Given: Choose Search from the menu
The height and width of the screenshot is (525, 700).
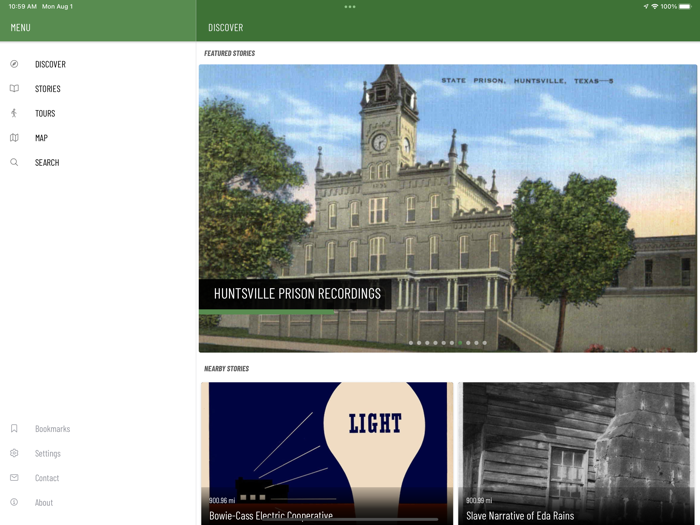Looking at the screenshot, I should (47, 162).
